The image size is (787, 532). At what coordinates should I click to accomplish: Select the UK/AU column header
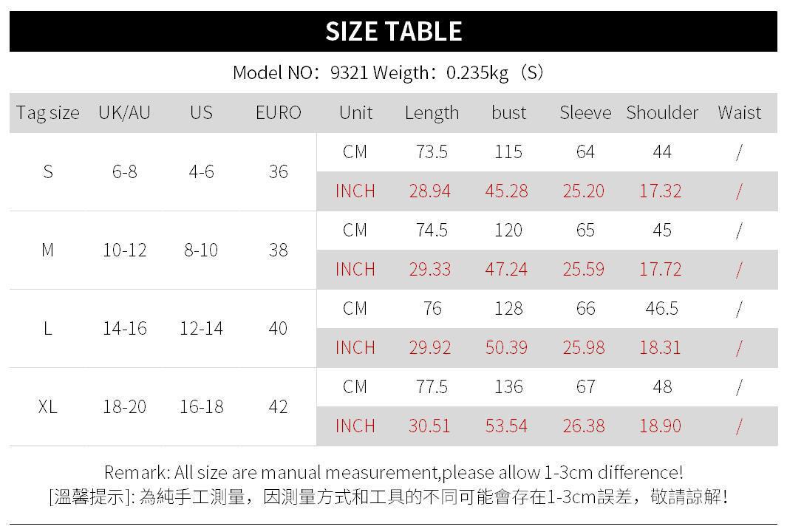coord(124,113)
